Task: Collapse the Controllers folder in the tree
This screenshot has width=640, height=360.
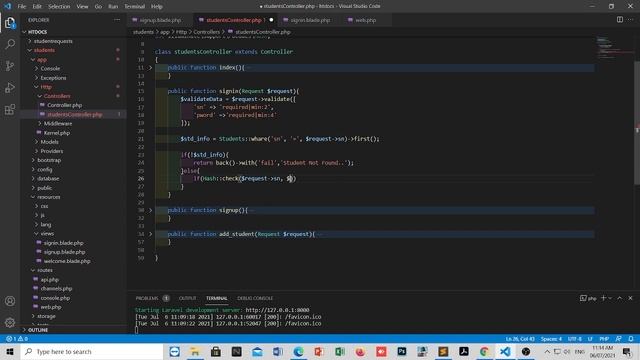Action: [x=57, y=96]
